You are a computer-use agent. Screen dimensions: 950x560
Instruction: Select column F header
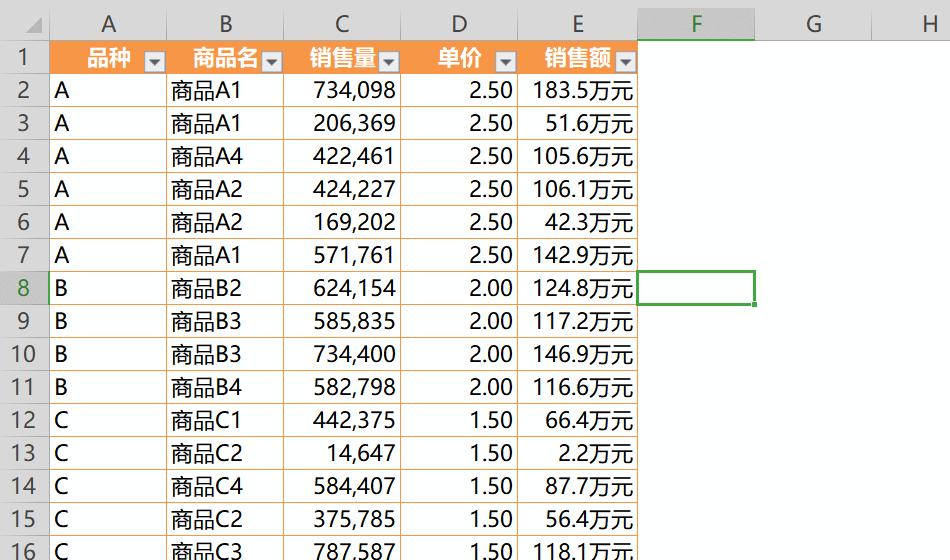tap(696, 24)
